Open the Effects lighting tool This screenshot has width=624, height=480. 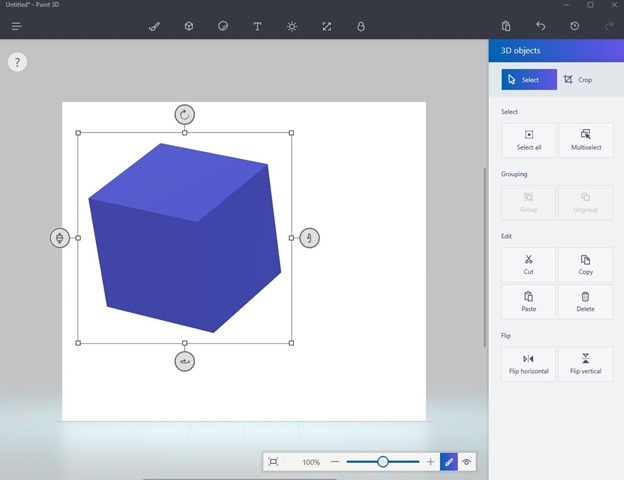[x=292, y=26]
